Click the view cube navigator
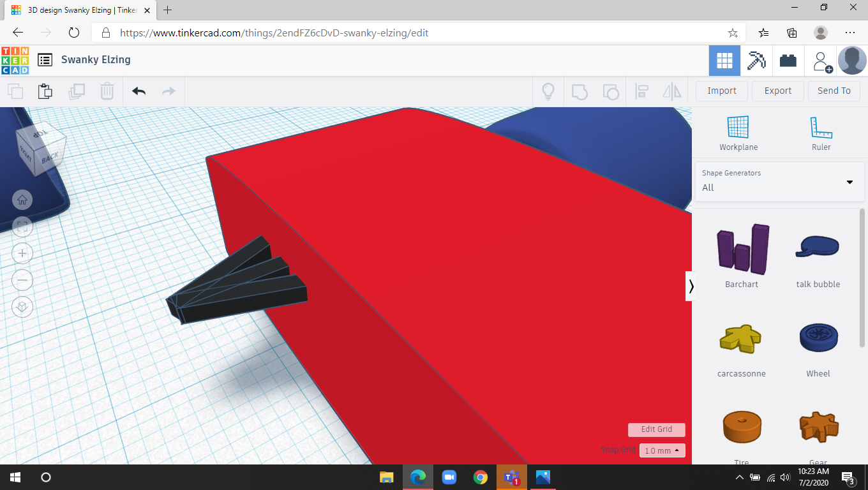The image size is (868, 490). pos(41,148)
